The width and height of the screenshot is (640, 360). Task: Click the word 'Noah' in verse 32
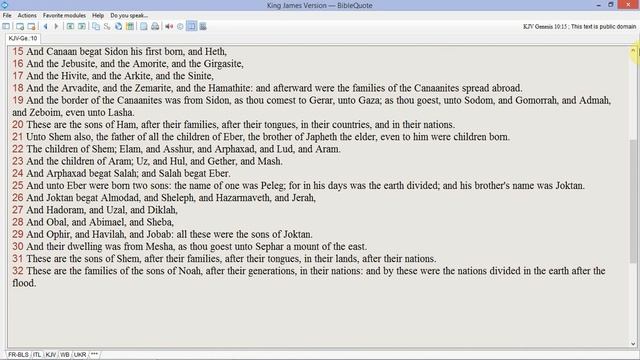pos(190,271)
